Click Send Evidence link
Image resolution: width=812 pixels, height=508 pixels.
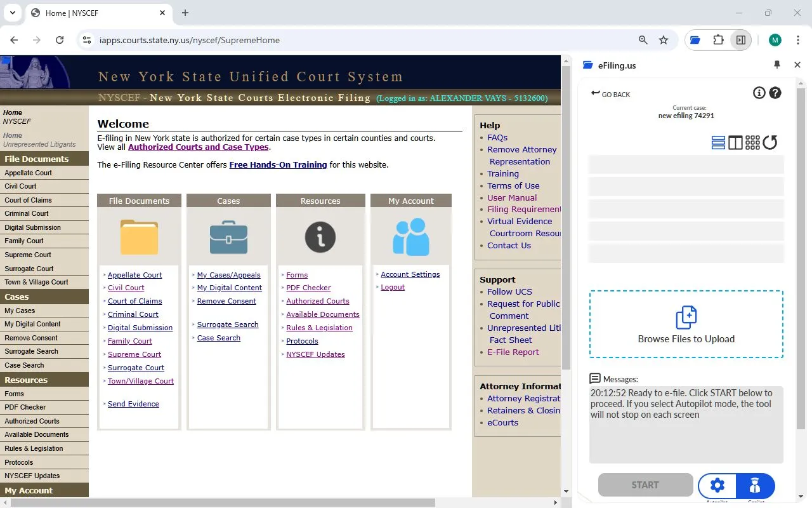[133, 404]
